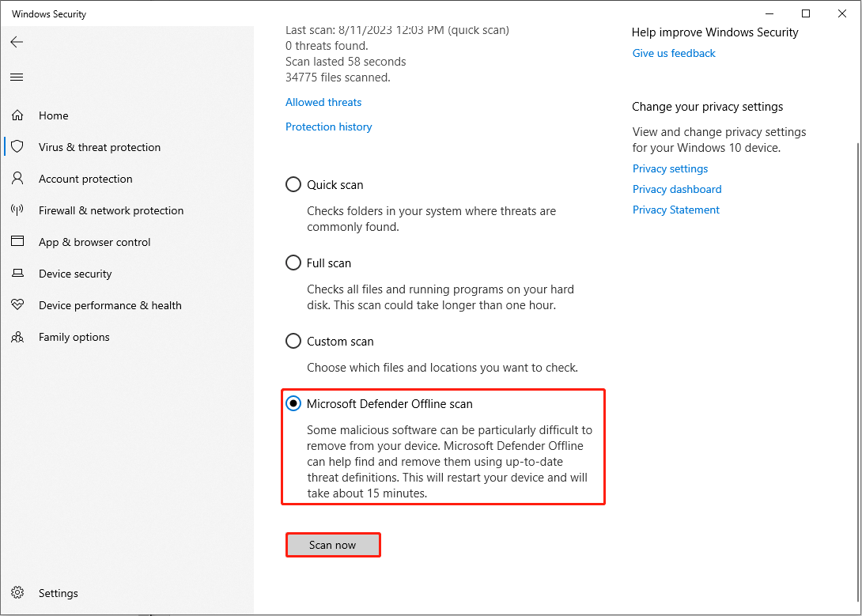Click the Virus & threat protection shield icon
The image size is (862, 616).
(x=17, y=147)
